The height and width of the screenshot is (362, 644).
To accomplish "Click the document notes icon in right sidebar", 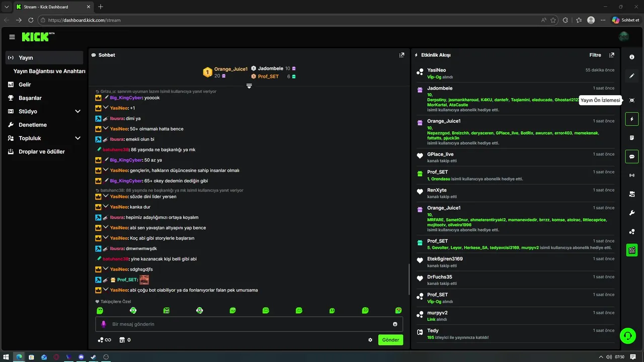I will 632,138.
